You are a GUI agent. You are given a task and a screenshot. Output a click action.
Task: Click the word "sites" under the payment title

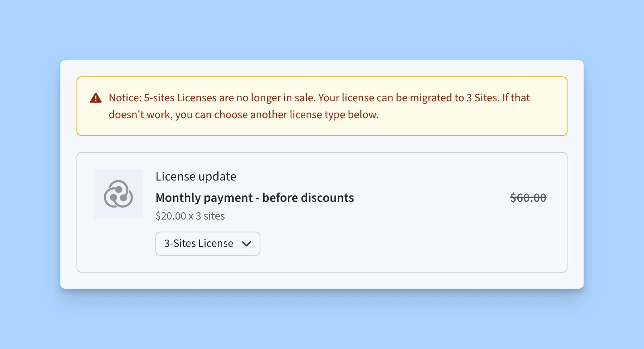pyautogui.click(x=214, y=216)
